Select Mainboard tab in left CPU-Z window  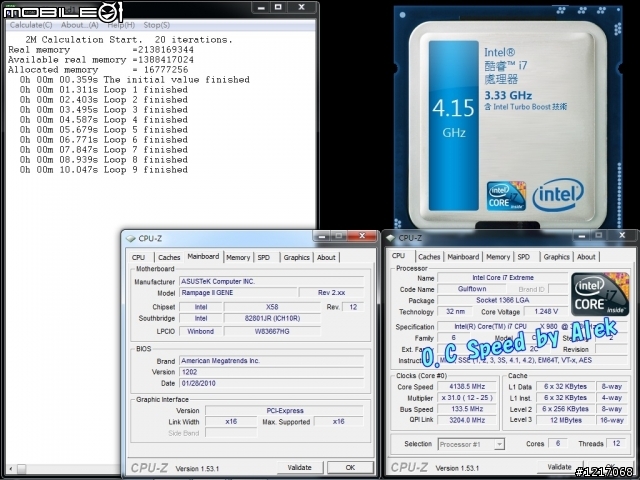point(203,256)
